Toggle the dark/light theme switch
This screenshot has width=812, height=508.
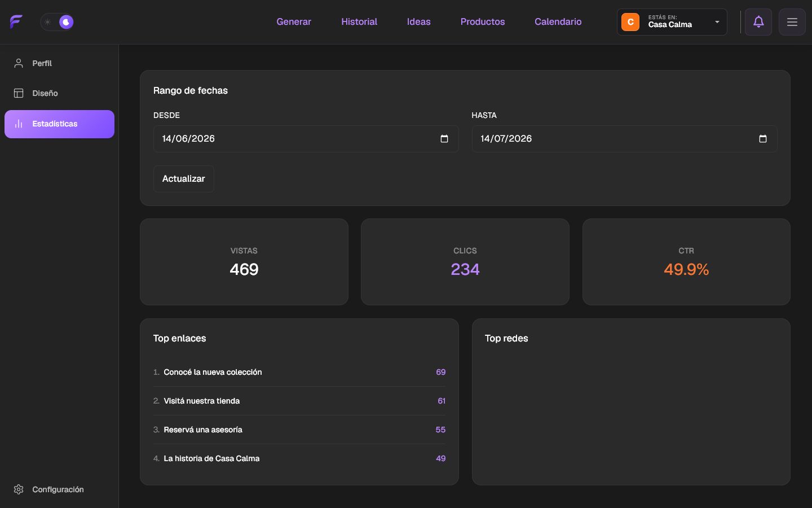(57, 22)
